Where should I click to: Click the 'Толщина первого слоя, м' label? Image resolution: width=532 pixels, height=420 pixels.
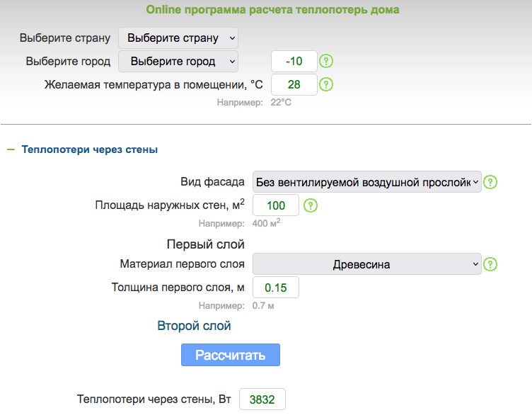coord(178,287)
